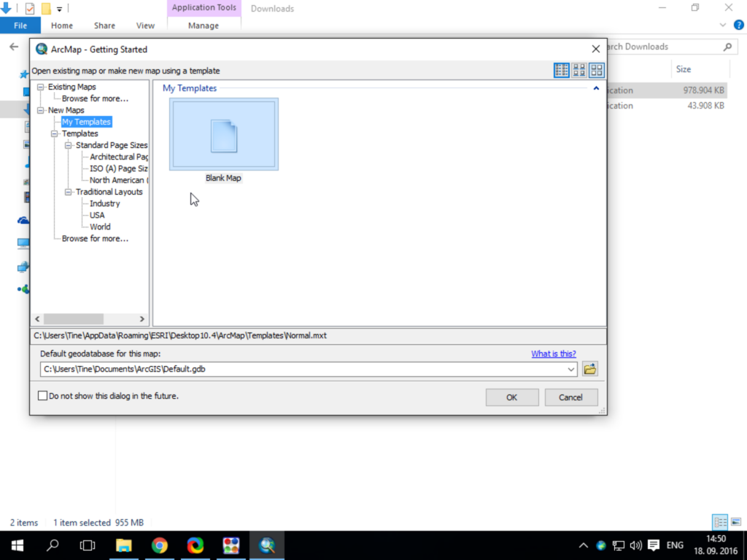Select the Blank Map template thumbnail
This screenshot has height=560, width=747.
click(x=224, y=134)
